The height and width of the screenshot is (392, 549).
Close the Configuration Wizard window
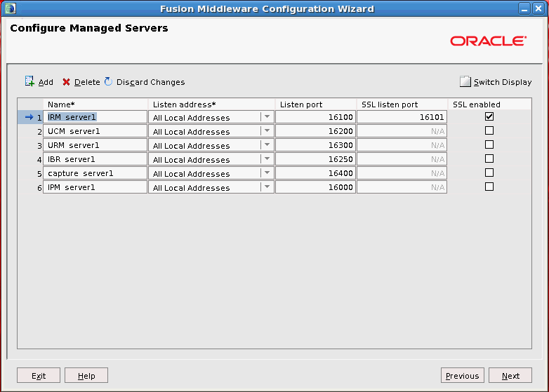(538, 8)
